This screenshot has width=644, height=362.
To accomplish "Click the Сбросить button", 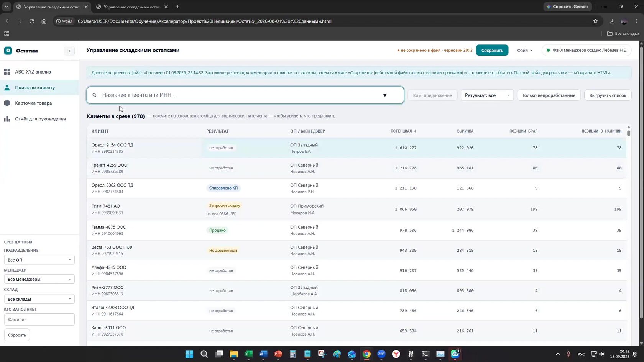I will click(17, 335).
